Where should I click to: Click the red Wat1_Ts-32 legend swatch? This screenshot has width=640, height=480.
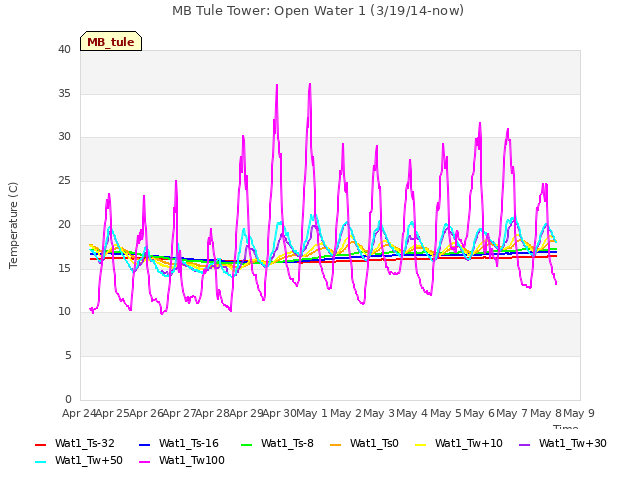pos(40,444)
